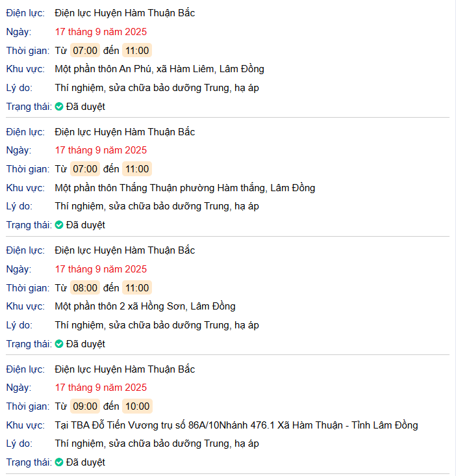
Task: Click the 07:00 badge in Thắng Thuận entry
Action: (85, 169)
